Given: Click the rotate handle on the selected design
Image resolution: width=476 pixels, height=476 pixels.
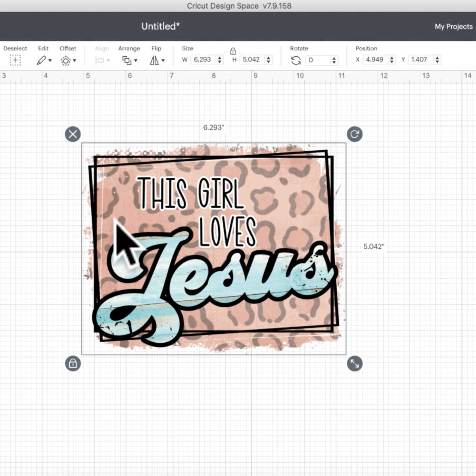Looking at the screenshot, I should tap(355, 134).
